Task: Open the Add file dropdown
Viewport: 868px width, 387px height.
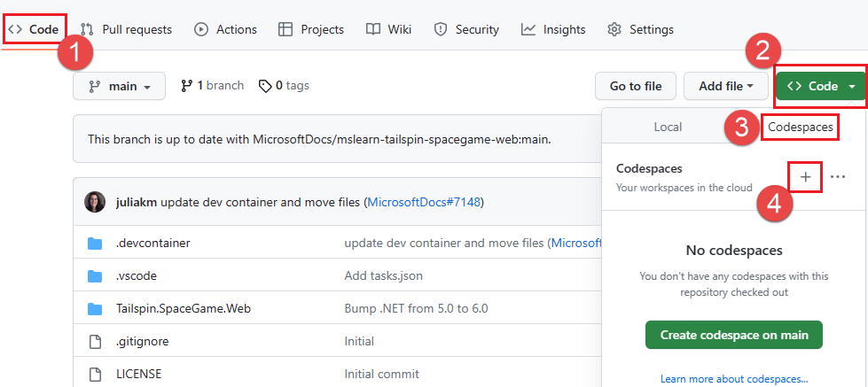Action: tap(725, 86)
